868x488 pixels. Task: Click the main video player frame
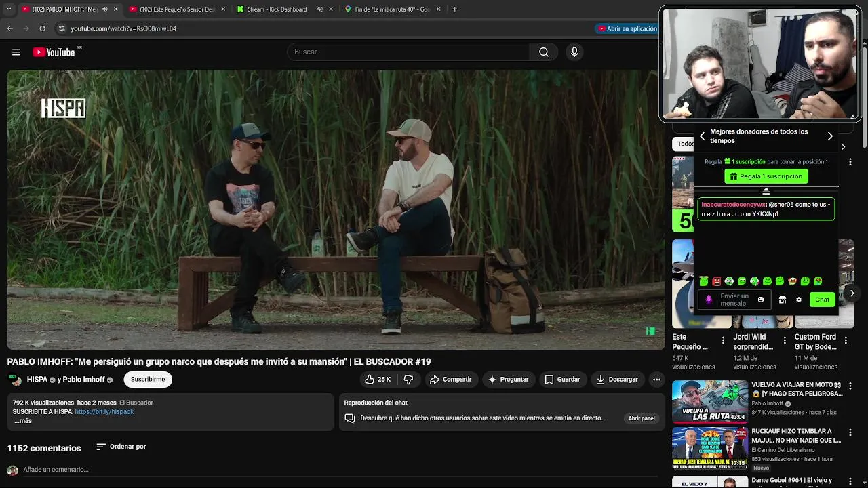pos(336,209)
